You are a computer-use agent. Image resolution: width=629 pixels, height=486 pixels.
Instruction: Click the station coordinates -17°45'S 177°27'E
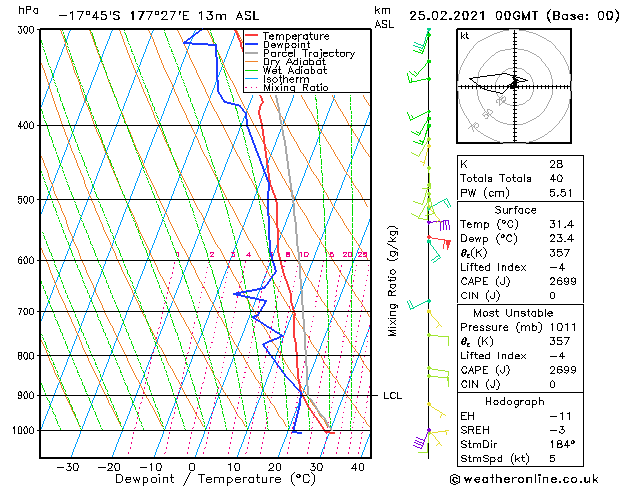pyautogui.click(x=124, y=16)
